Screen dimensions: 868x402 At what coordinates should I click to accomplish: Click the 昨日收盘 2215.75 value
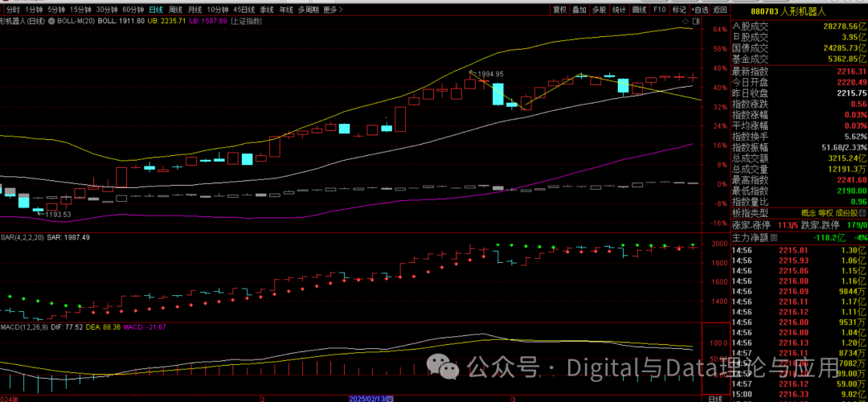[x=850, y=93]
